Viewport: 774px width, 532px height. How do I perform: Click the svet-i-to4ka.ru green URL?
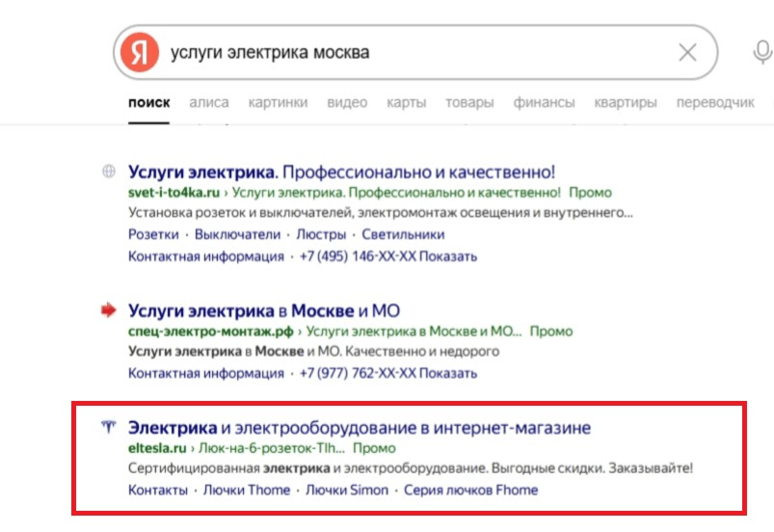(173, 193)
